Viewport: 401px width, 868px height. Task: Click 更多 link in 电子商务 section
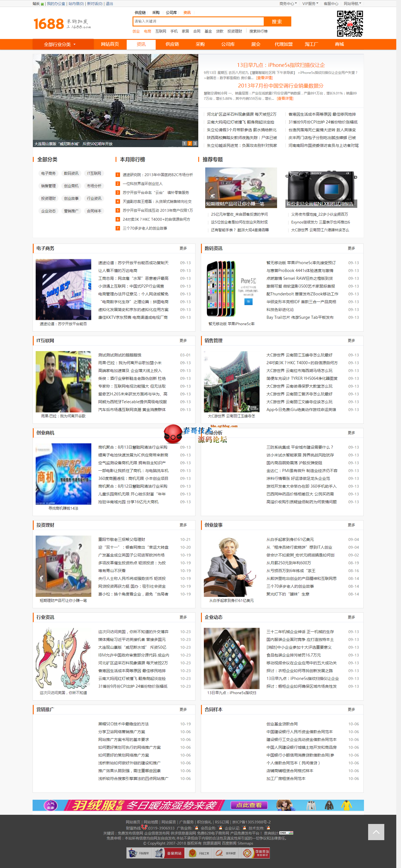click(183, 248)
